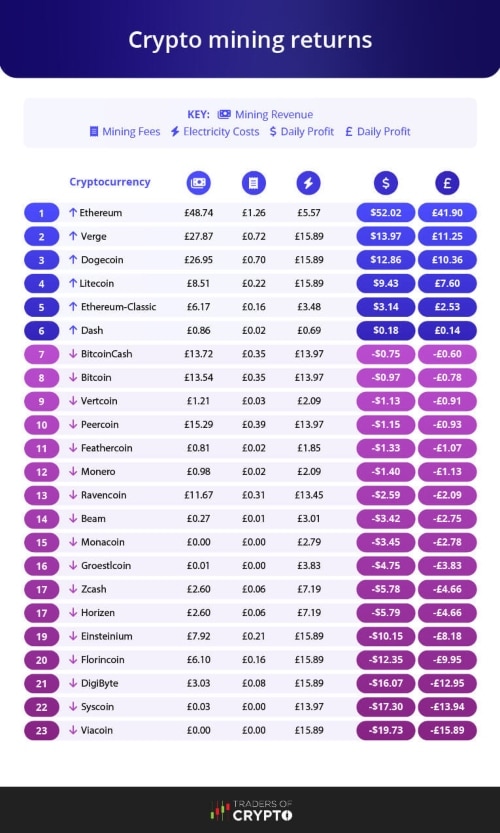Viewport: 500px width, 833px height.
Task: Click the down arrow beside Viacoin
Action: coord(73,730)
